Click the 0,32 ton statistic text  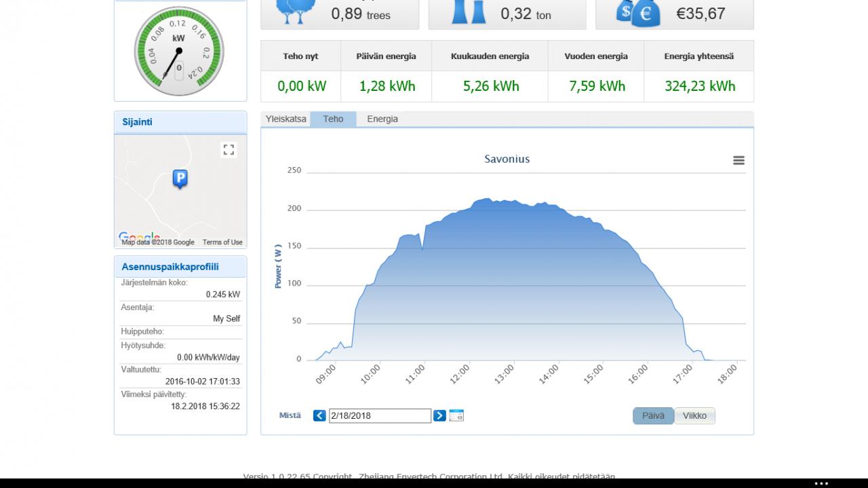[526, 14]
